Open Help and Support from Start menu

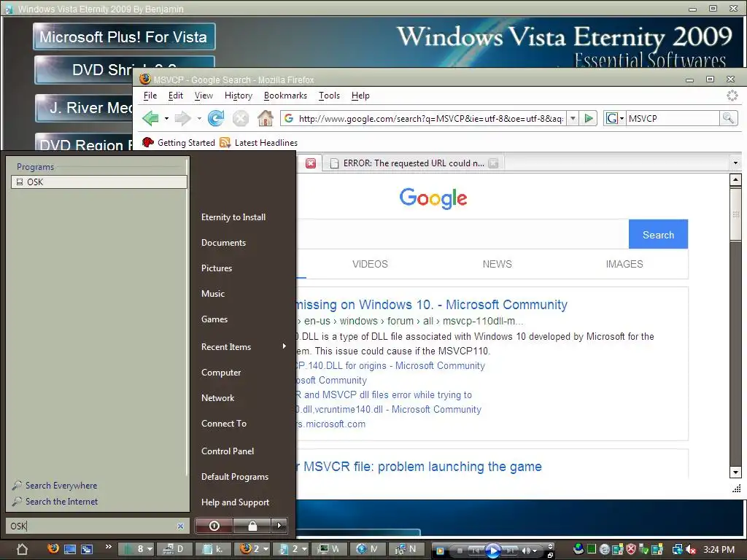click(236, 502)
